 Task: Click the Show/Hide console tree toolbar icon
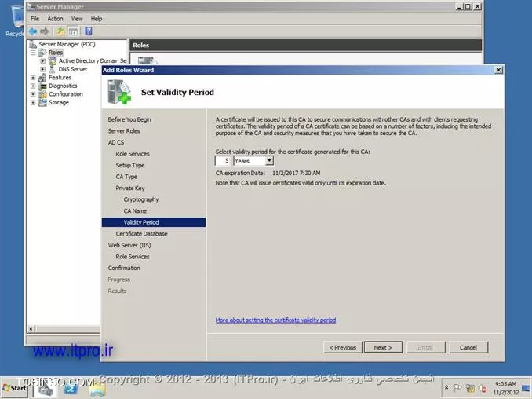[x=73, y=31]
